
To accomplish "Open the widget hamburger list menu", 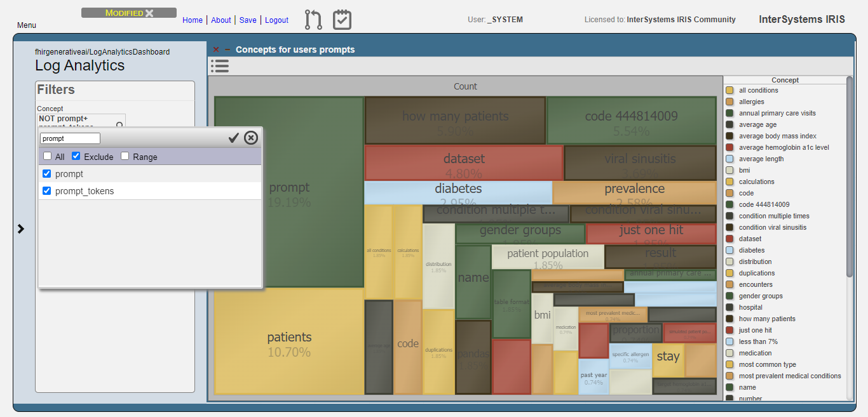I will coord(220,66).
